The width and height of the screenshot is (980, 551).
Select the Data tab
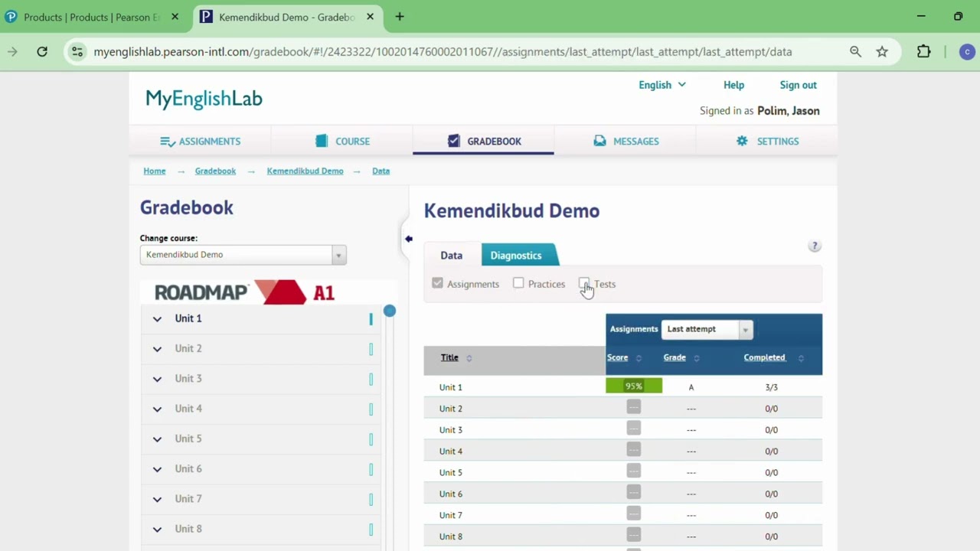pos(452,256)
